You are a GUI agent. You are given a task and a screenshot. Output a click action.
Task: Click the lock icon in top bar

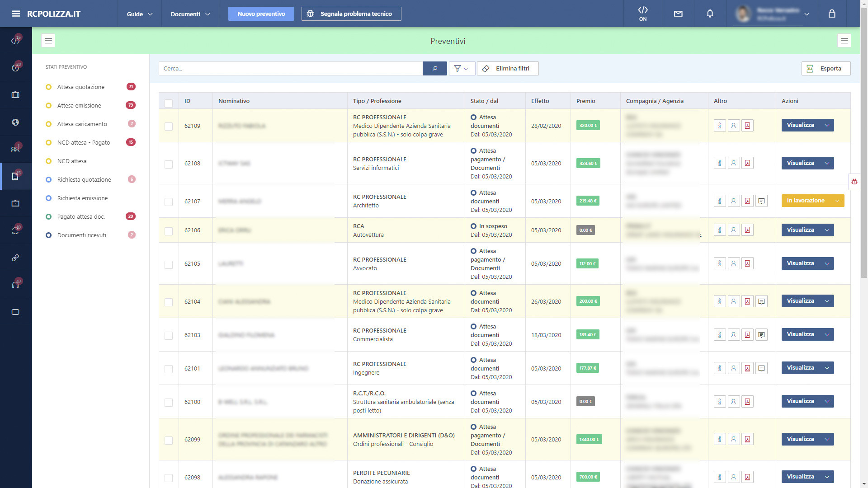coord(832,14)
